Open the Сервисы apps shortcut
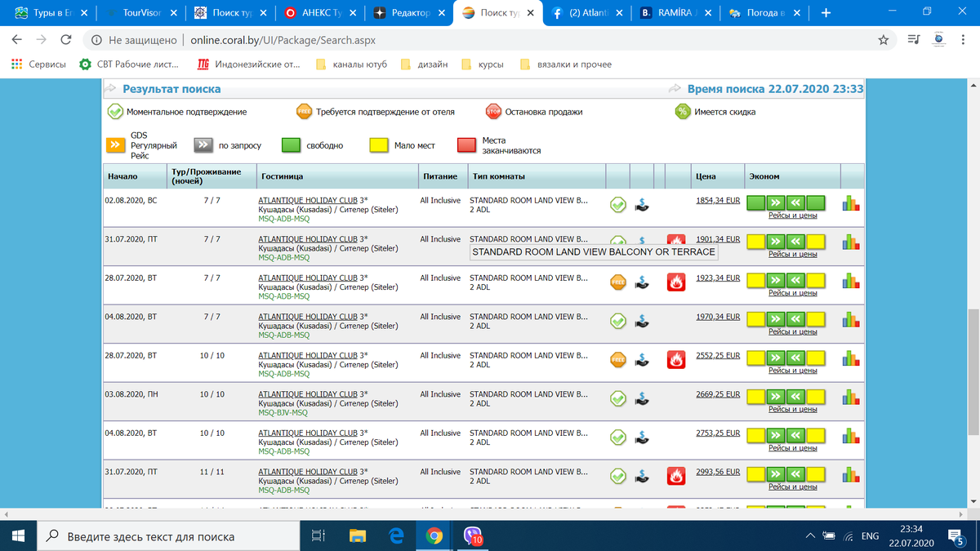The height and width of the screenshot is (551, 980). pyautogui.click(x=38, y=64)
